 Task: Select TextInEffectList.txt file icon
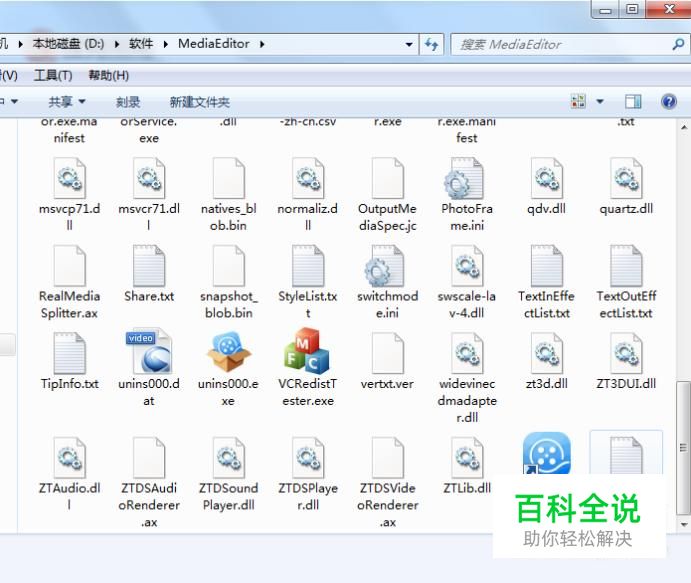(546, 266)
